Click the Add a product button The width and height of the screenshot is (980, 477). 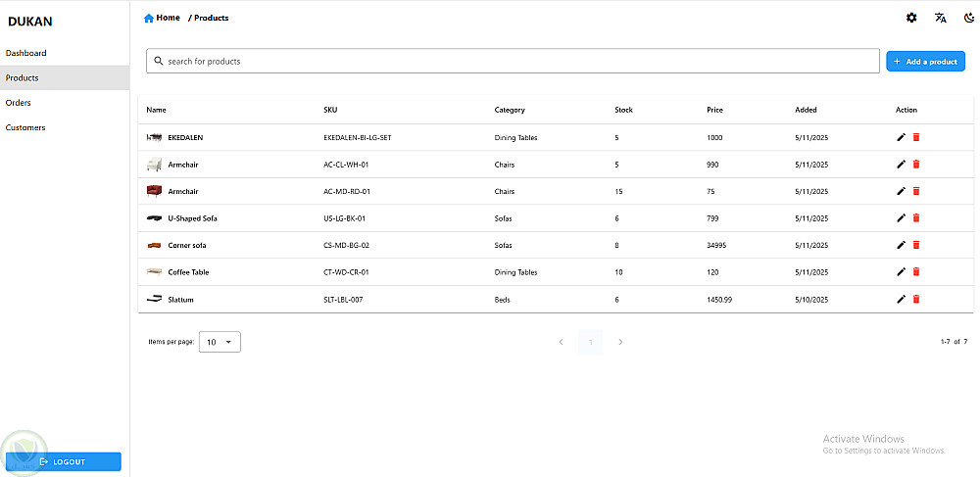[925, 62]
